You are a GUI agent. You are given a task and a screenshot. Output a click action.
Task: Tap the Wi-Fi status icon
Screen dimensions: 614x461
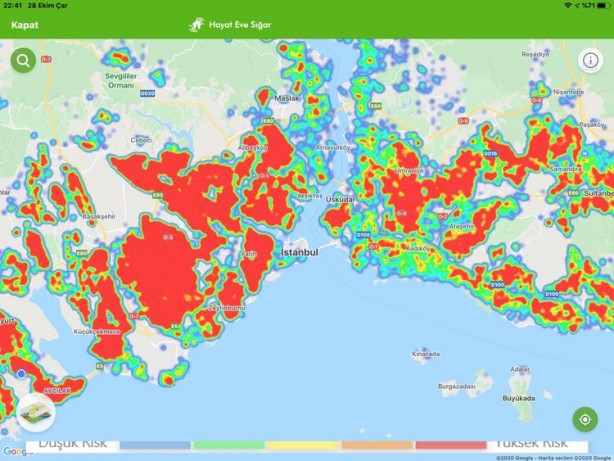pyautogui.click(x=568, y=5)
